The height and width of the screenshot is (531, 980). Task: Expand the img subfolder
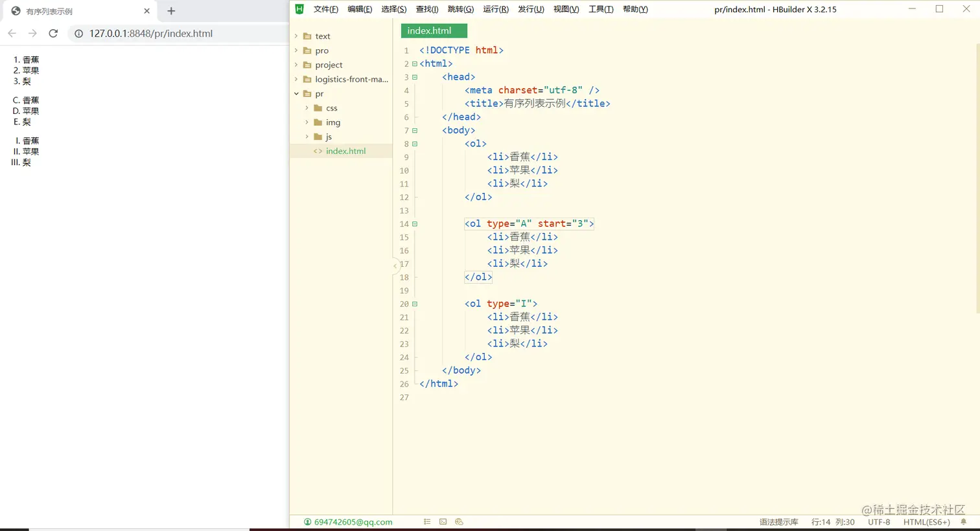tap(307, 122)
